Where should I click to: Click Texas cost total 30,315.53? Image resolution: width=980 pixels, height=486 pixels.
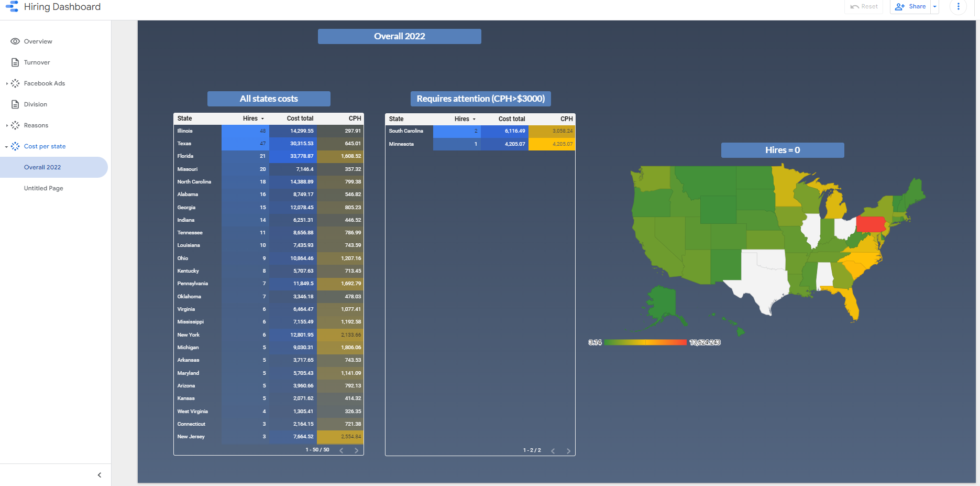tap(293, 144)
